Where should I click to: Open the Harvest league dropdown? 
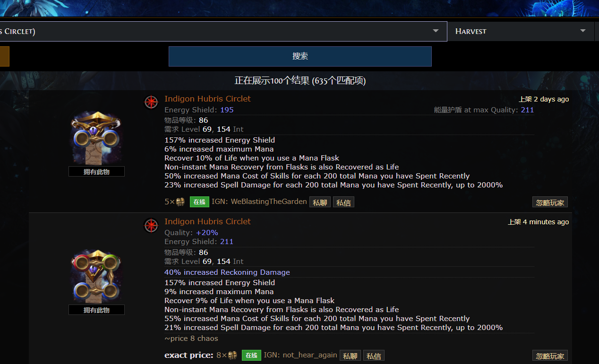coord(582,31)
